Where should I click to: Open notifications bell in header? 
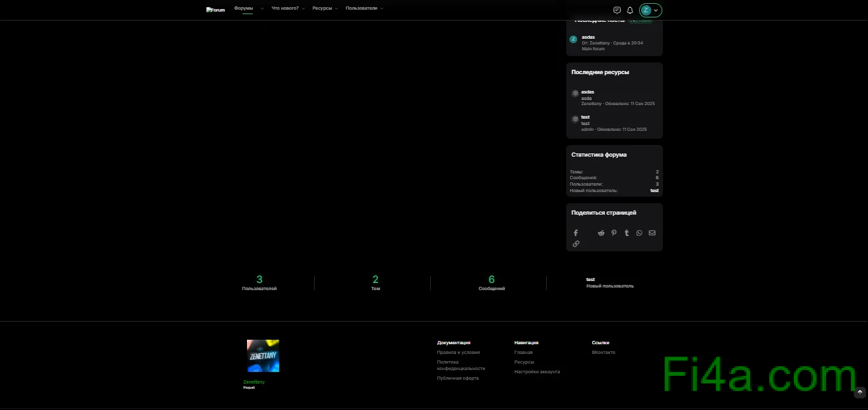(x=630, y=10)
